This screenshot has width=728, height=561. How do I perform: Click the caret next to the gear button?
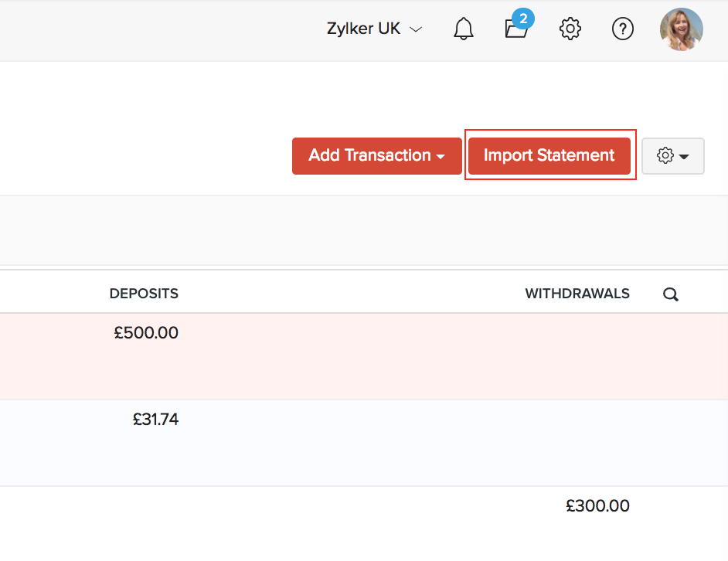pos(684,157)
